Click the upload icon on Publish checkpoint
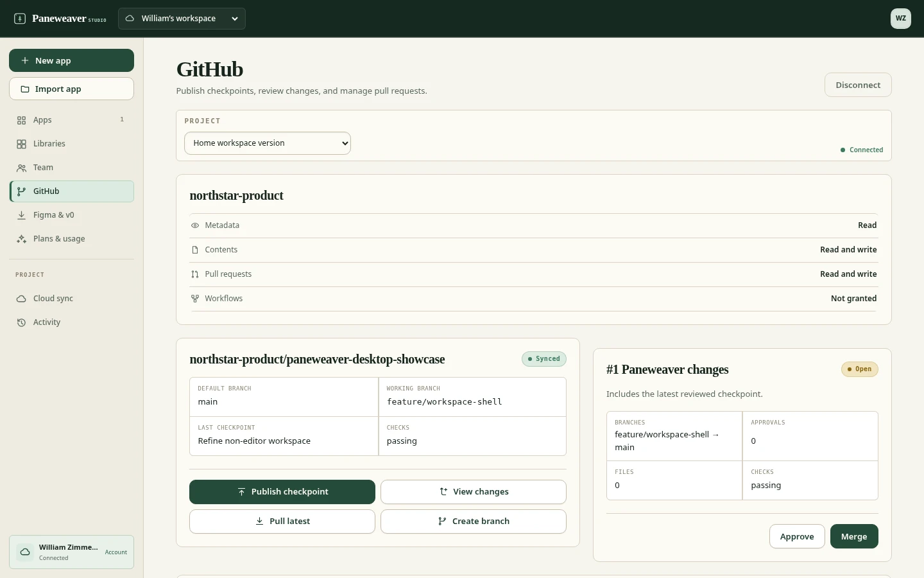Screen dimensions: 924x578 click(x=241, y=492)
